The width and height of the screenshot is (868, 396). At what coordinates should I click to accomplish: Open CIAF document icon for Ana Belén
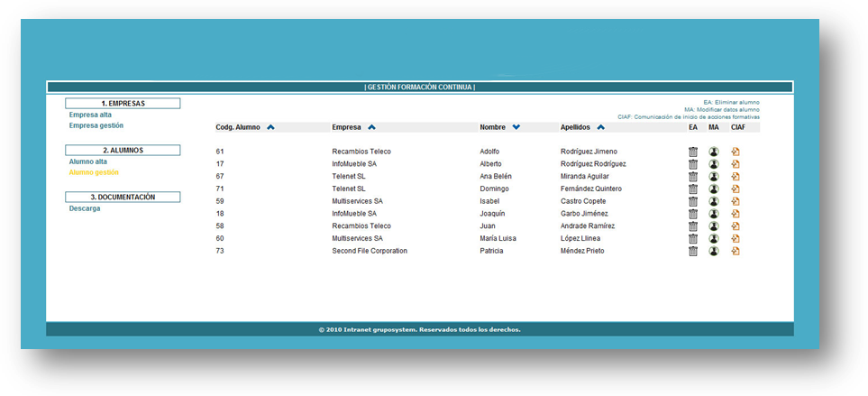click(736, 177)
